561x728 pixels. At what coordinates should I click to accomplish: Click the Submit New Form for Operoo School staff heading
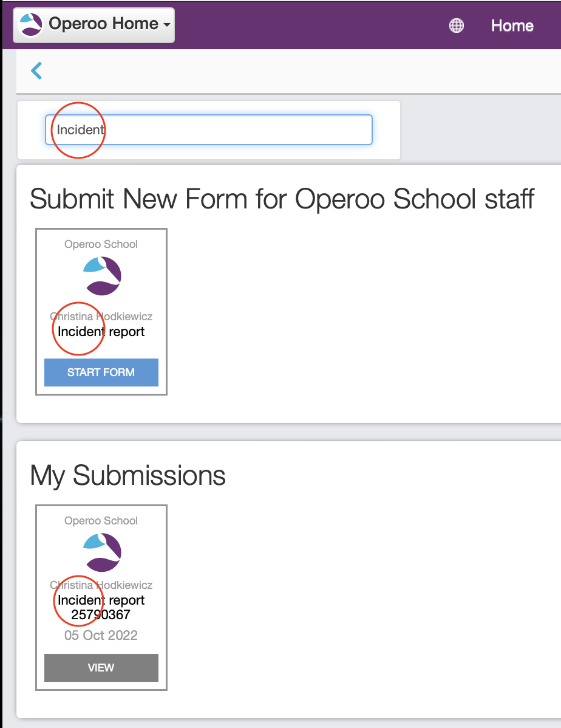pos(282,199)
